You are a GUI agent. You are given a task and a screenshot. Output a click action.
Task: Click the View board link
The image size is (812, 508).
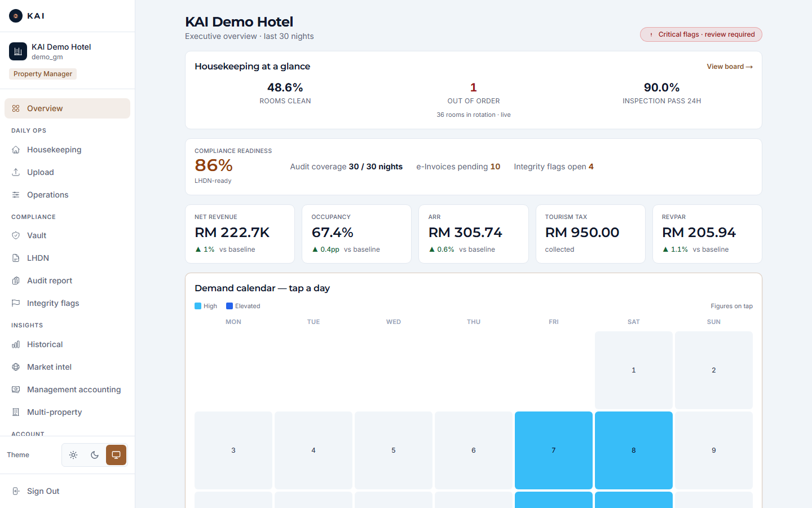[x=730, y=67]
